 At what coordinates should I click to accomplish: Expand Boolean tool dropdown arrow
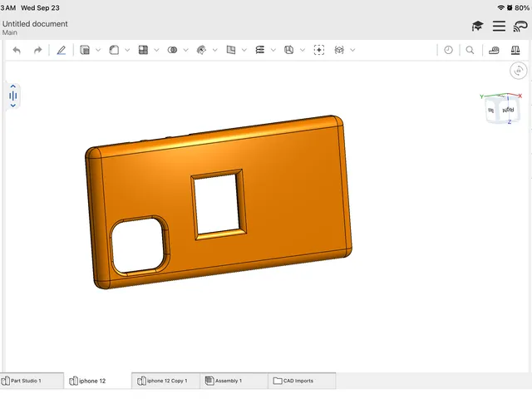[185, 50]
